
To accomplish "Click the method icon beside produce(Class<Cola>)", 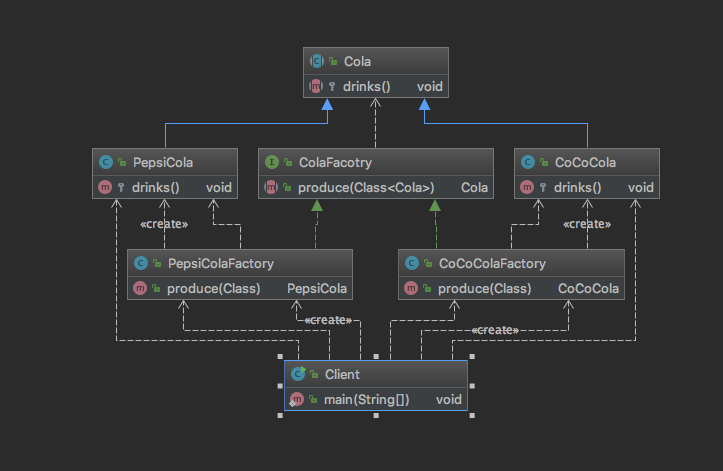I will click(271, 187).
